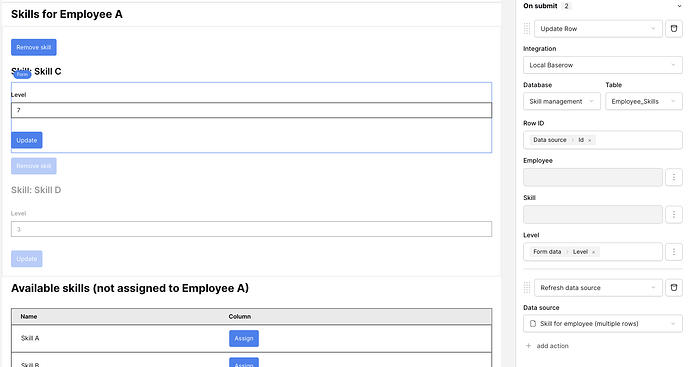Click Assign button for Skill A
690x367 pixels.
pos(244,338)
